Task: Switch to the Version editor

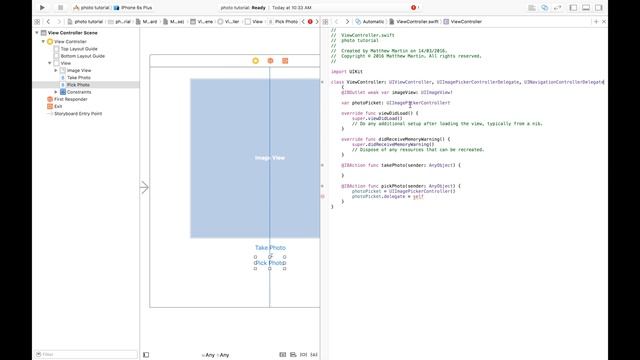Action: (x=558, y=8)
